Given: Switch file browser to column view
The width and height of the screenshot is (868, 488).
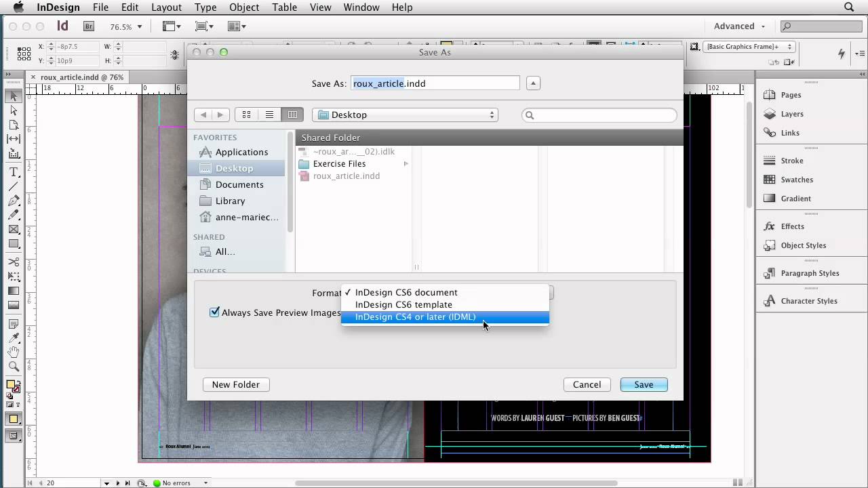Looking at the screenshot, I should (x=292, y=115).
